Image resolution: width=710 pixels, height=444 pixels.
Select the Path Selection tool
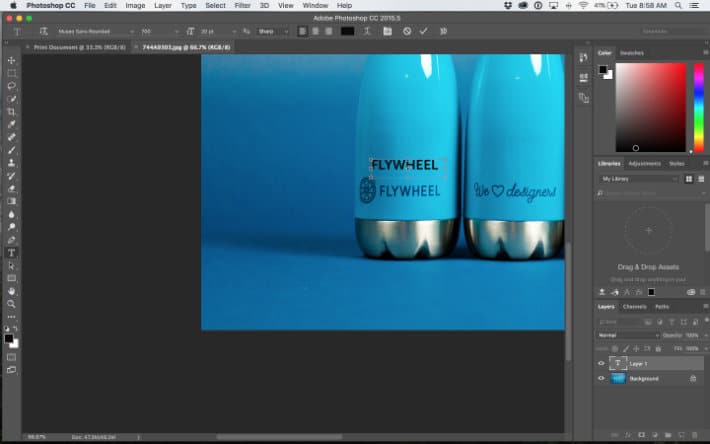(12, 266)
